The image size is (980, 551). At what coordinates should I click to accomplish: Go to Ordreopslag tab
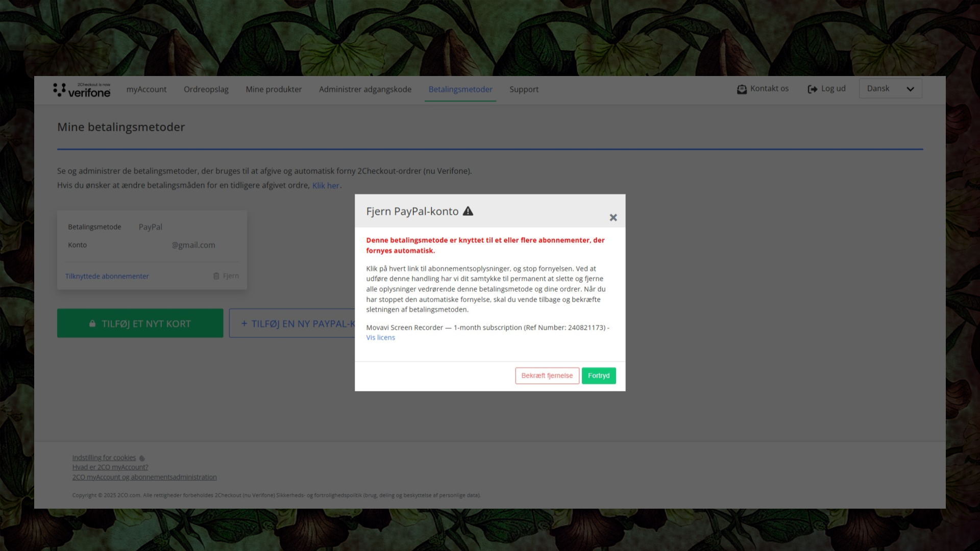206,89
